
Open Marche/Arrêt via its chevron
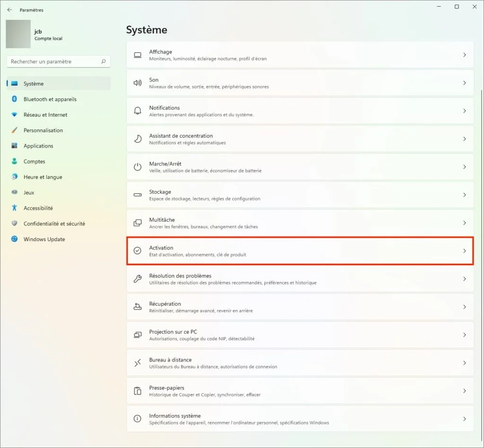[x=464, y=167]
